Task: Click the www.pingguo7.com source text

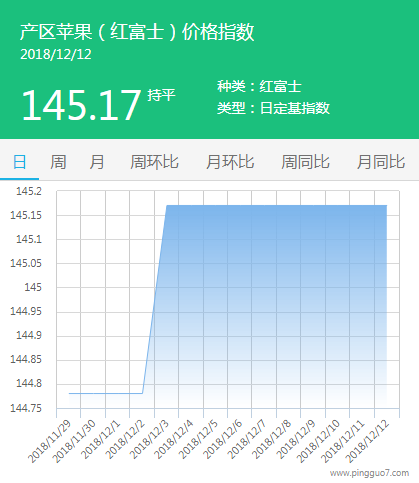Action: pos(369,473)
